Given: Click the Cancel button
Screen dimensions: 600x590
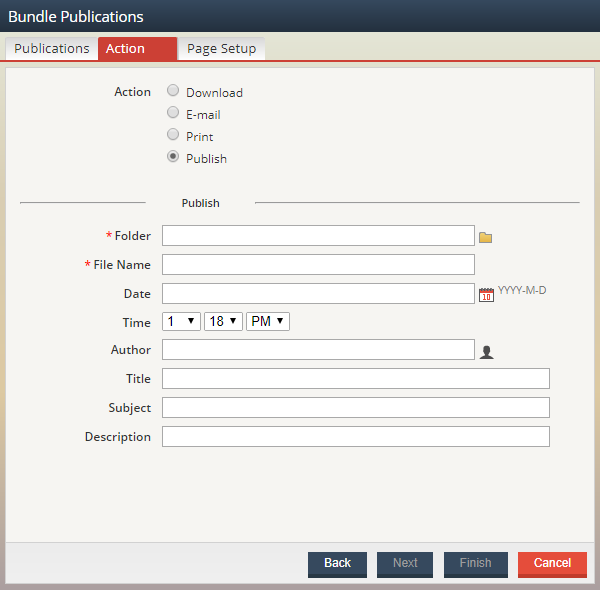Looking at the screenshot, I should point(552,564).
